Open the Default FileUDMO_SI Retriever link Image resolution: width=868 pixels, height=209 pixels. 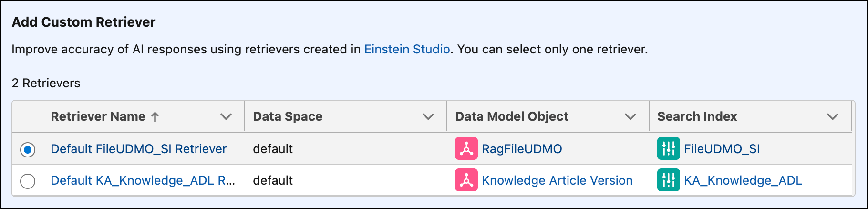point(138,149)
